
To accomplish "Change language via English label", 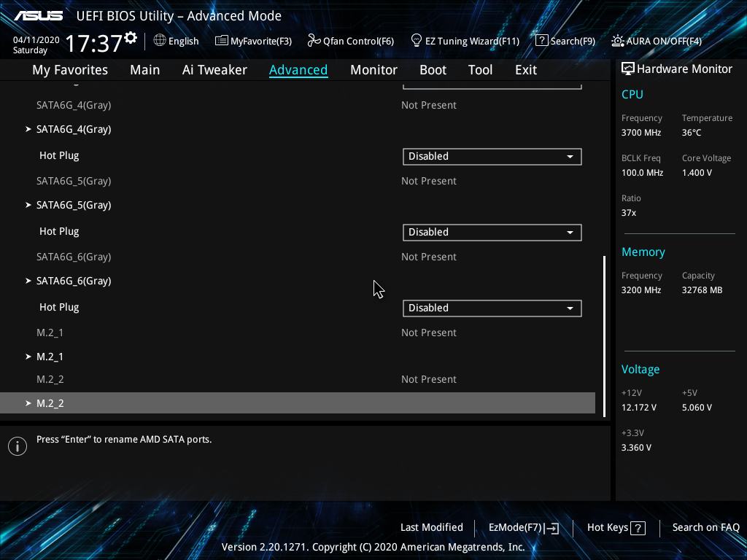I will tap(183, 41).
